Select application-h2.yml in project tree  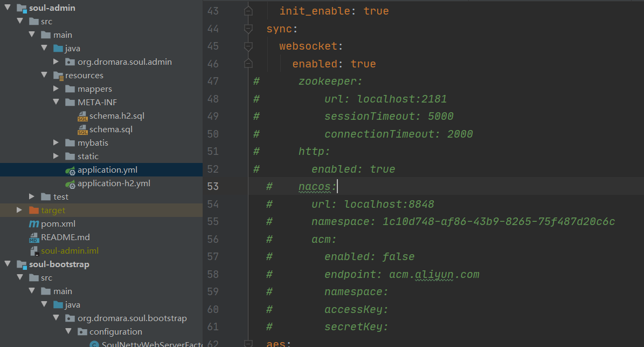tap(114, 183)
